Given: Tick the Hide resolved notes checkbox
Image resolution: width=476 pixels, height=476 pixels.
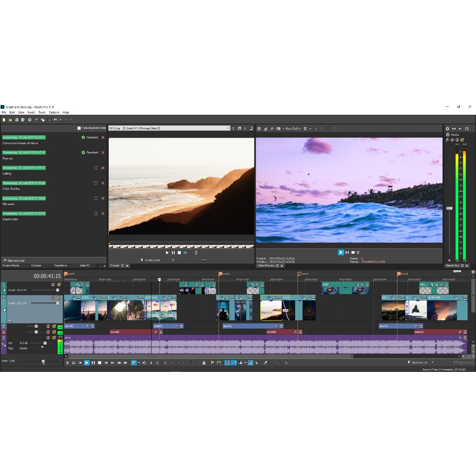Looking at the screenshot, I should click(79, 128).
